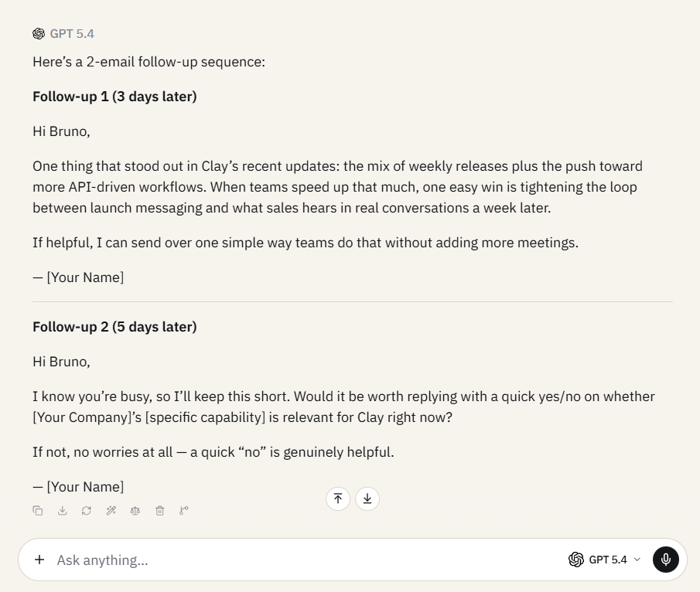700x592 pixels.
Task: Open attachments with the plus icon
Action: [x=39, y=560]
